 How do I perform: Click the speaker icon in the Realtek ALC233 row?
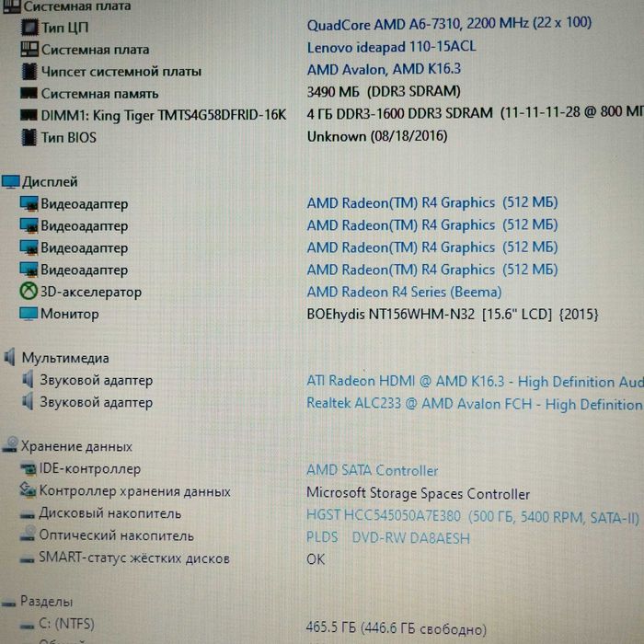[28, 401]
